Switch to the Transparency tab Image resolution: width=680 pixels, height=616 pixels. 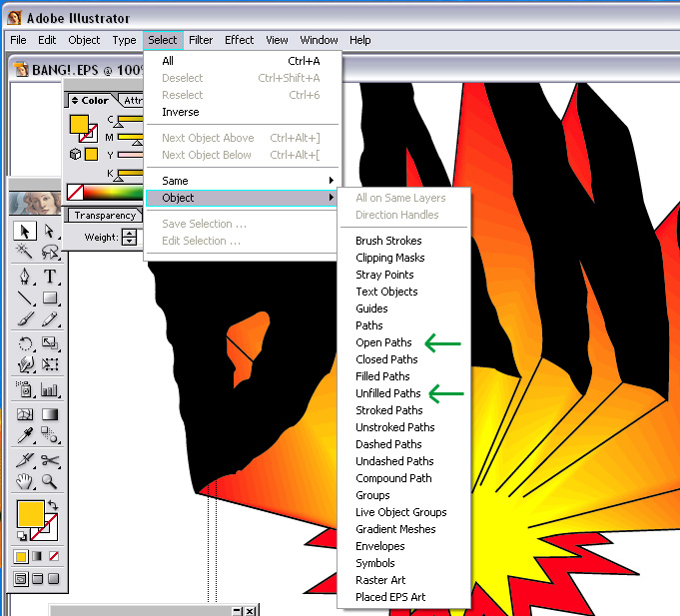105,216
